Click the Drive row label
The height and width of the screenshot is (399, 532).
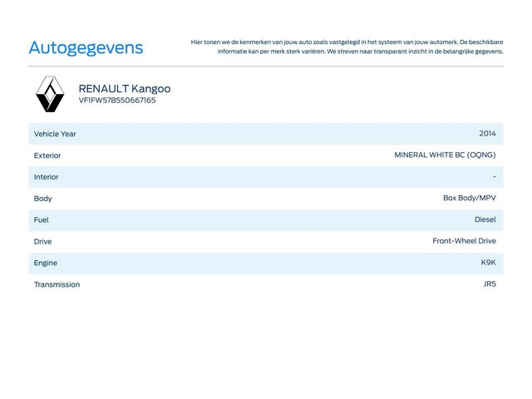pyautogui.click(x=42, y=242)
